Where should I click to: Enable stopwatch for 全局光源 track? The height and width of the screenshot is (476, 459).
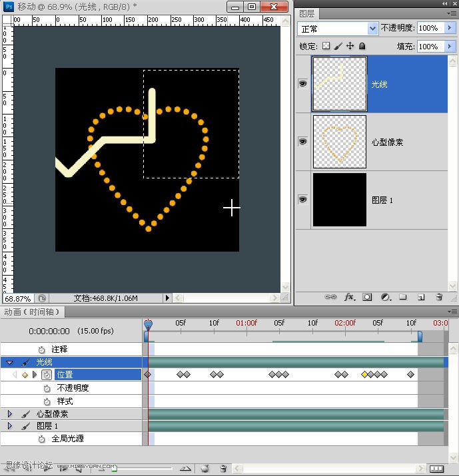(41, 439)
